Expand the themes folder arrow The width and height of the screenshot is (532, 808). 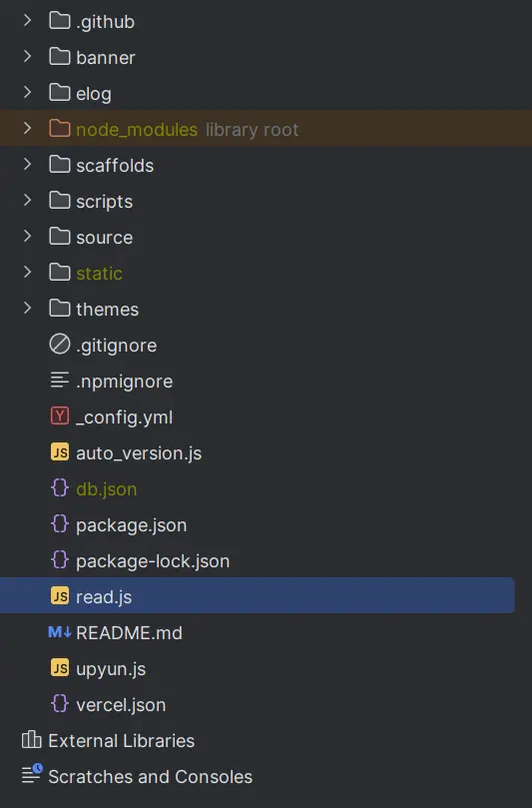click(28, 309)
